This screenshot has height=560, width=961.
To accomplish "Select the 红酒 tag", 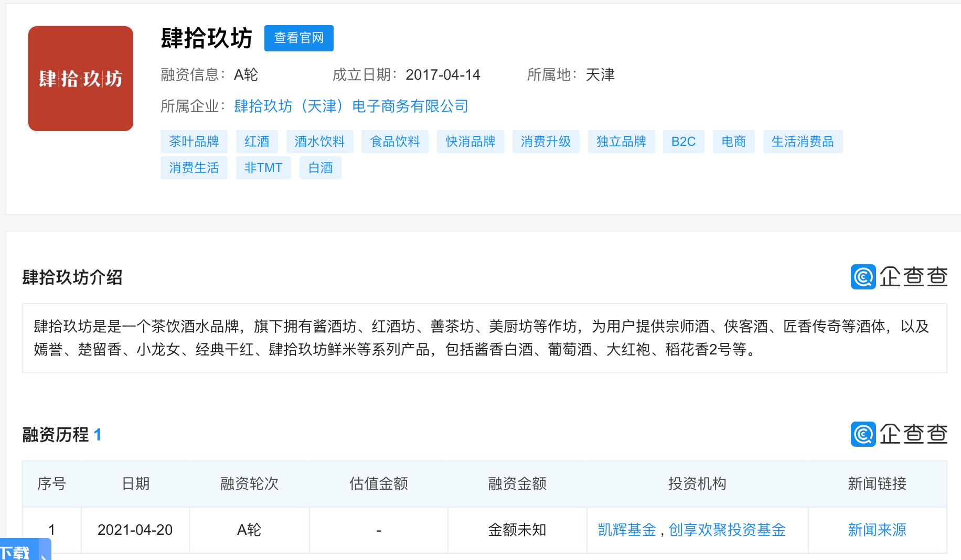I will point(257,142).
